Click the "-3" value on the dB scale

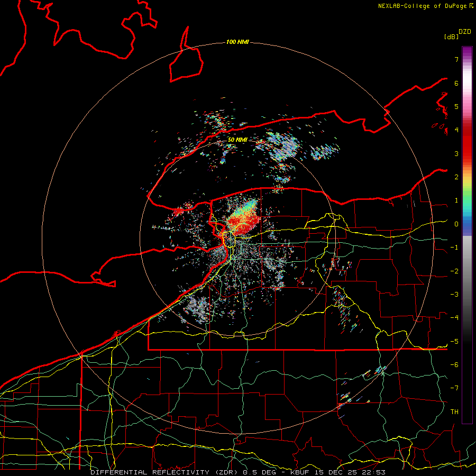click(454, 295)
